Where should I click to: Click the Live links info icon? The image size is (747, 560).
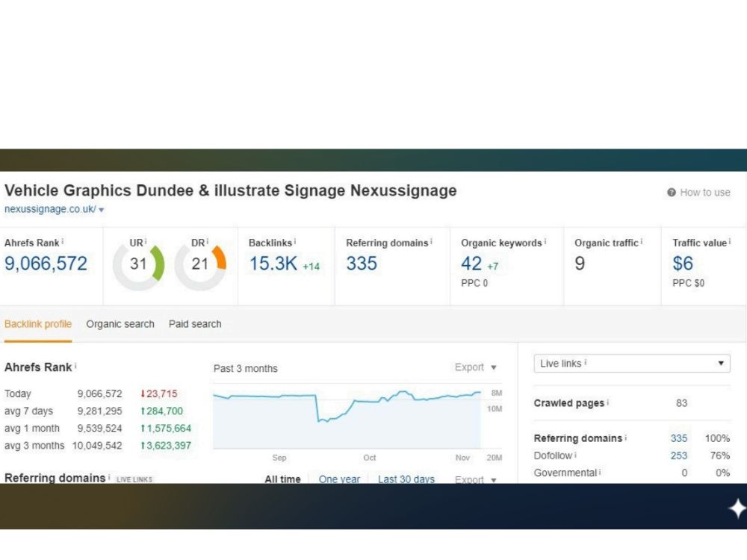click(x=586, y=362)
